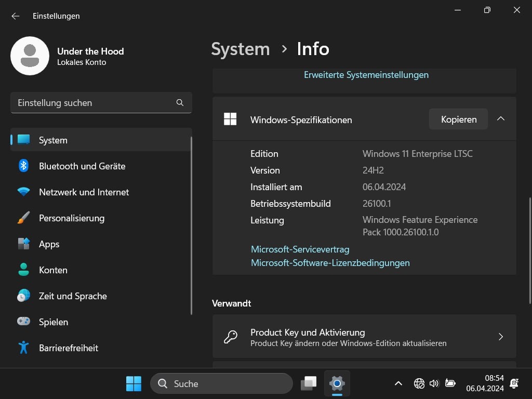The height and width of the screenshot is (399, 532).
Task: Select Personalisierung category
Action: click(101, 218)
